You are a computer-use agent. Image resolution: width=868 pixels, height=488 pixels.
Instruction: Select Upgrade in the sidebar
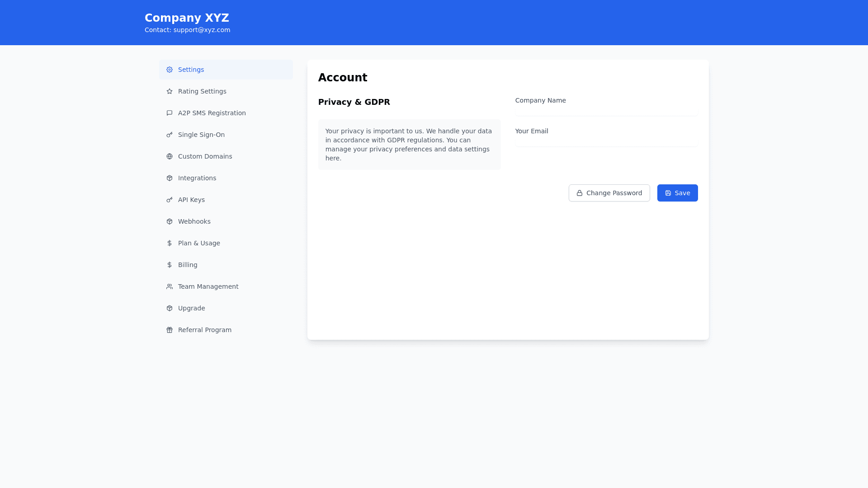pyautogui.click(x=191, y=308)
